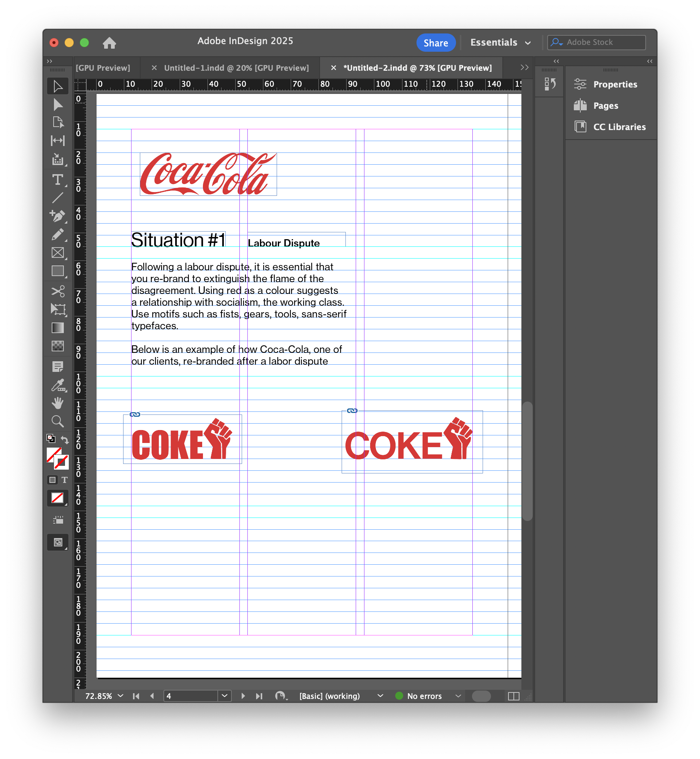700x759 pixels.
Task: Open the page number dropdown
Action: click(225, 696)
